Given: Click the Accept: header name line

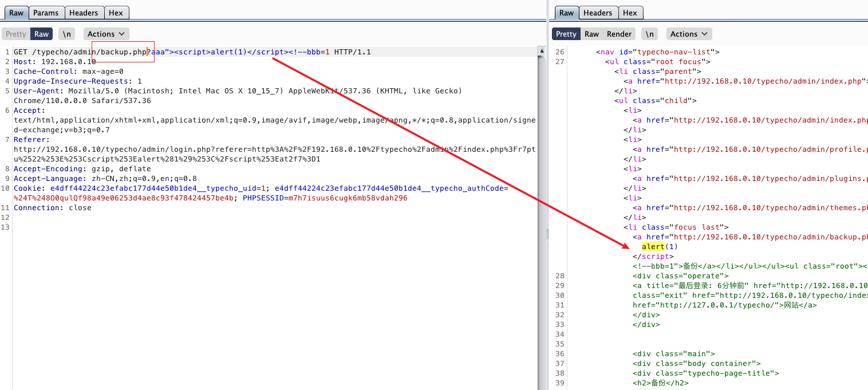Looking at the screenshot, I should click(29, 111).
